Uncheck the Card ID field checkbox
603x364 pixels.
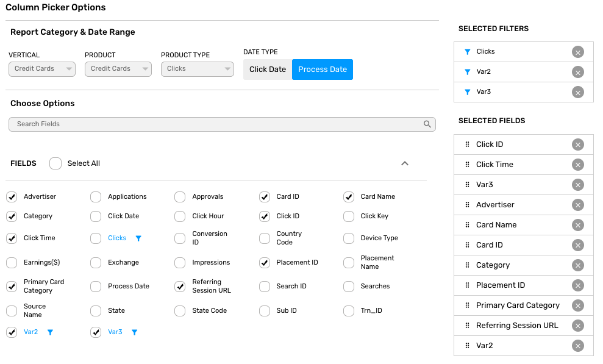coord(264,197)
